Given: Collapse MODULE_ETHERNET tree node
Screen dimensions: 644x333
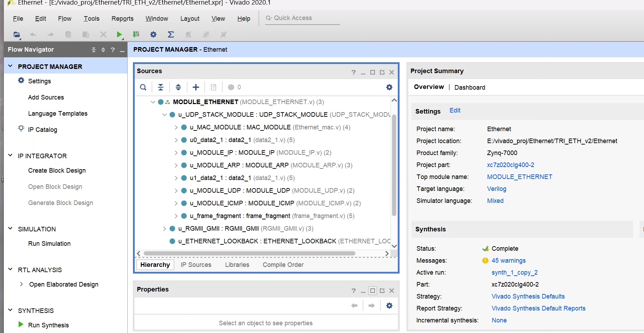Looking at the screenshot, I should (153, 102).
